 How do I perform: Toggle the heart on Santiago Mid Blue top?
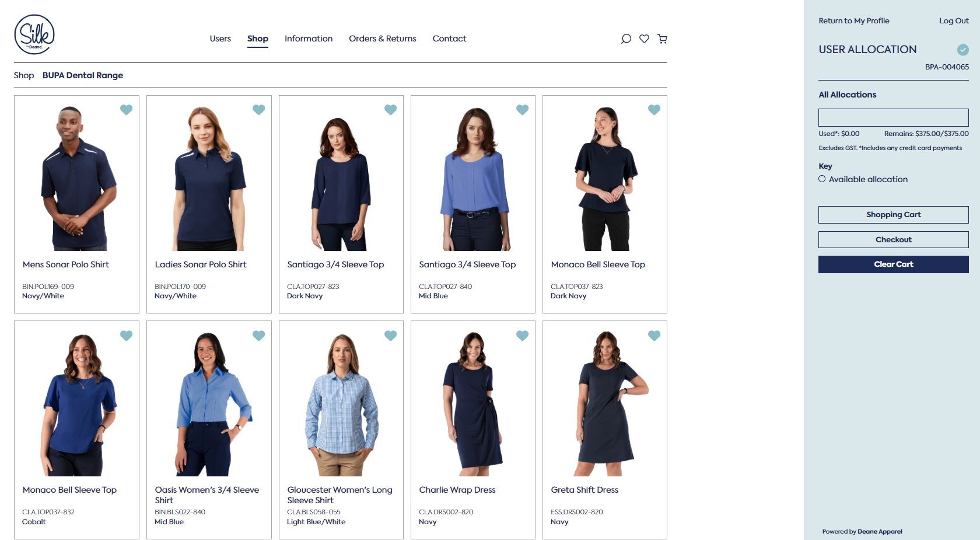(x=522, y=109)
